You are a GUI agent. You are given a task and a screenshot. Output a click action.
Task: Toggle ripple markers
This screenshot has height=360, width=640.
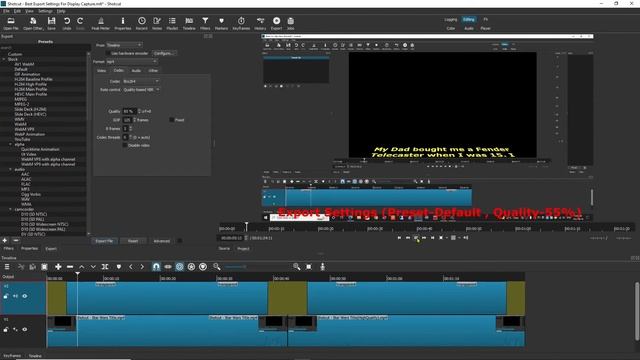point(203,267)
